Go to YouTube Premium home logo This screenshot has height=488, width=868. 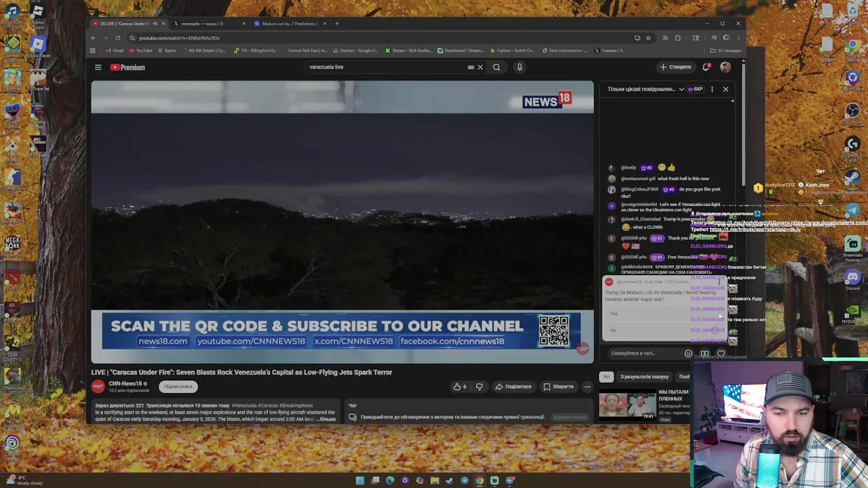(x=127, y=67)
